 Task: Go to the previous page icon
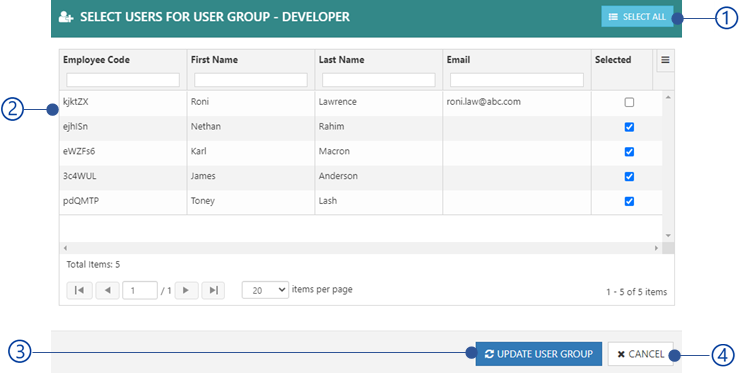108,290
